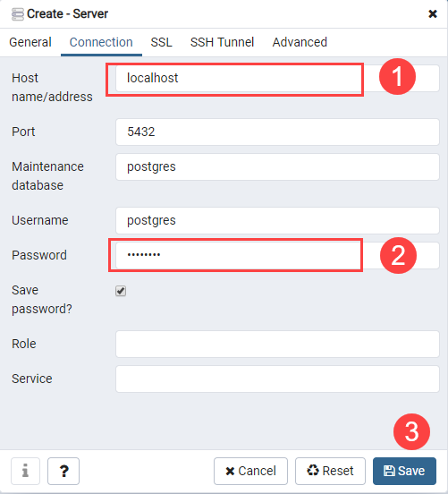Open the SSL tab
This screenshot has width=448, height=494.
click(161, 42)
